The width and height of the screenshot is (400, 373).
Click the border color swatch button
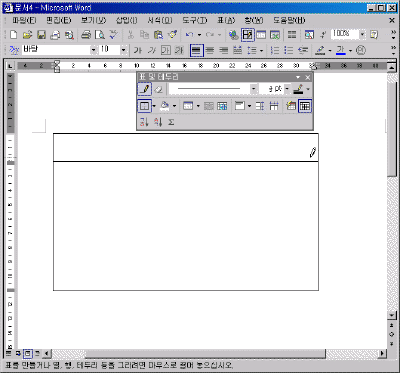coord(298,89)
